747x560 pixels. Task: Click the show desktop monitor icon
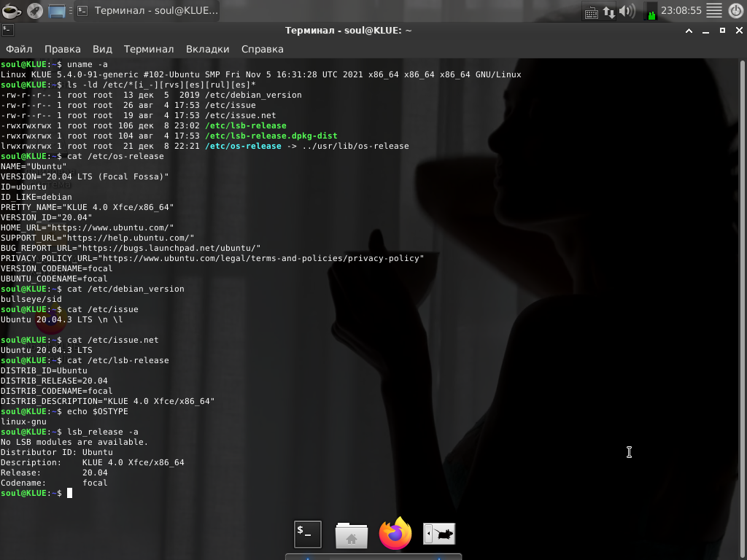point(57,10)
